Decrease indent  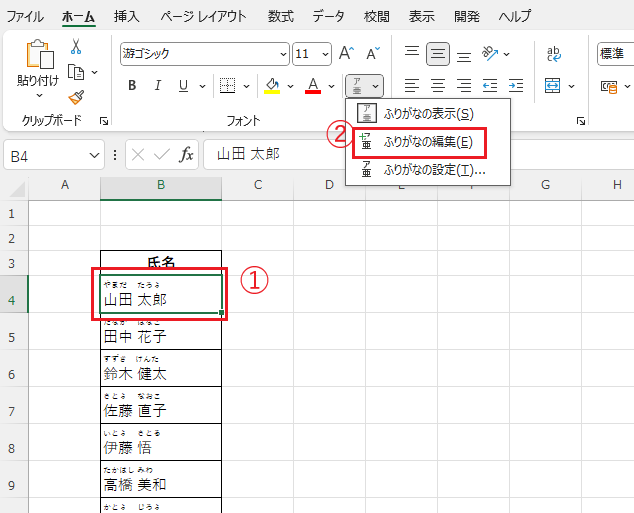tap(490, 86)
